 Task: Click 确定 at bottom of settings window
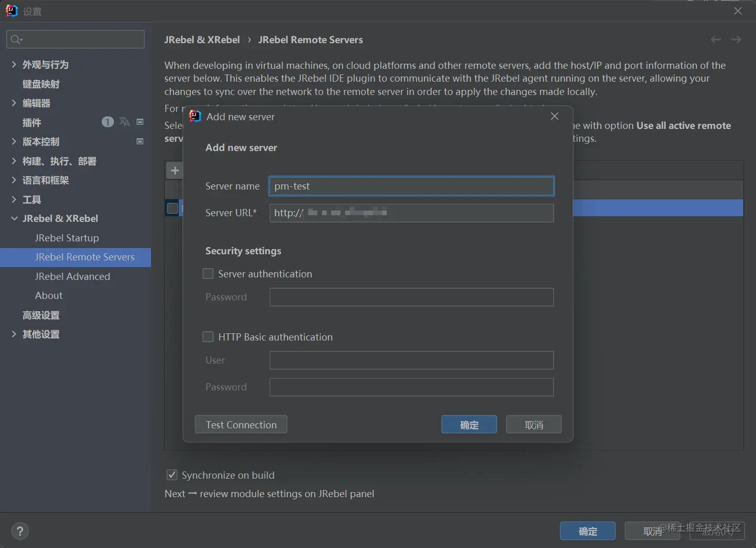588,531
